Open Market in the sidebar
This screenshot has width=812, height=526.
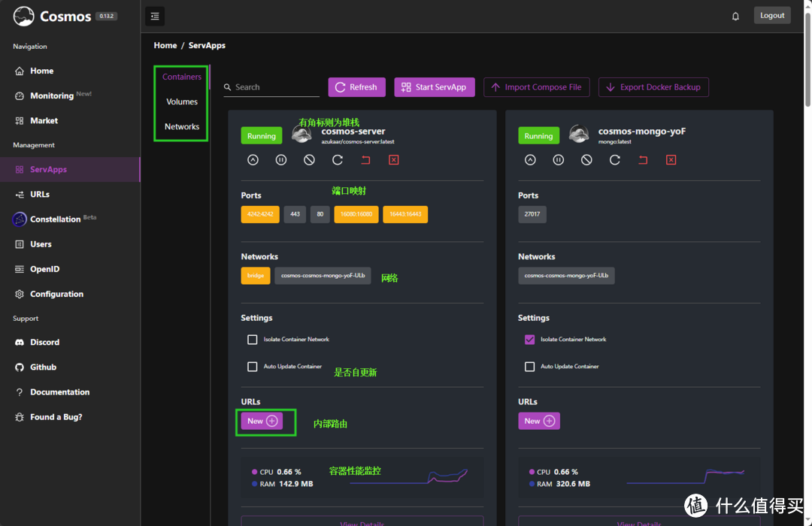click(70, 121)
